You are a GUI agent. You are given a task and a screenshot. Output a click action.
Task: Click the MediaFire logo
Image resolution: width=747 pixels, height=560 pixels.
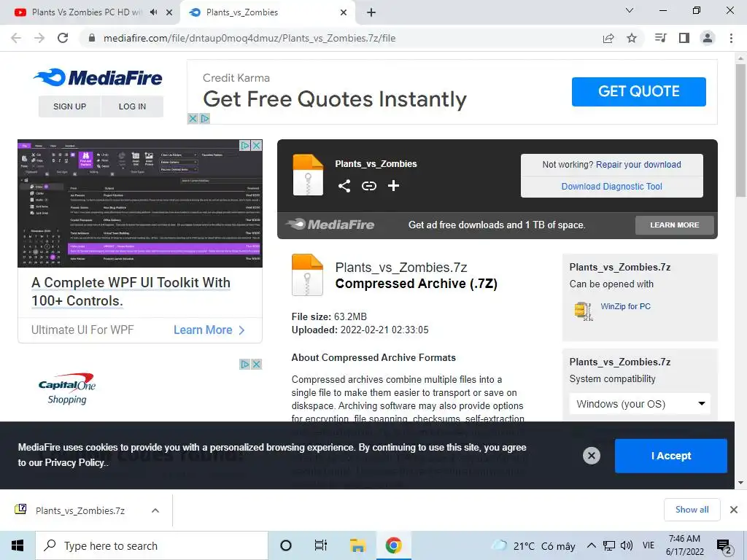tap(98, 77)
